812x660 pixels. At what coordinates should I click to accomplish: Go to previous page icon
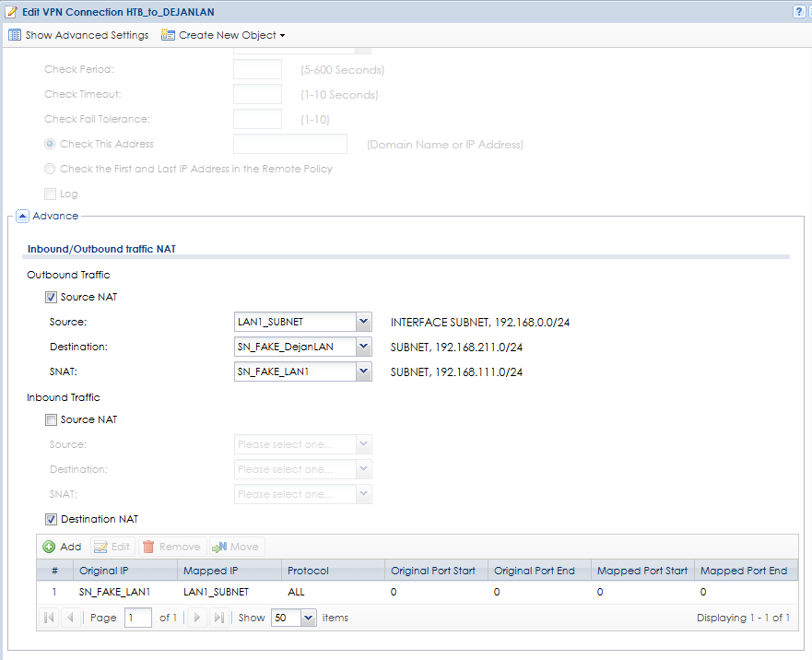70,618
